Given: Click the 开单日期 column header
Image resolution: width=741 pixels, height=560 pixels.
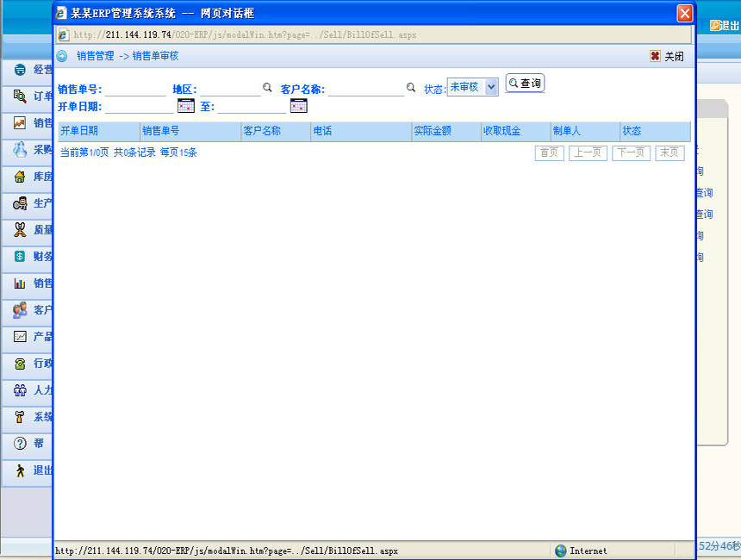Looking at the screenshot, I should (x=79, y=131).
